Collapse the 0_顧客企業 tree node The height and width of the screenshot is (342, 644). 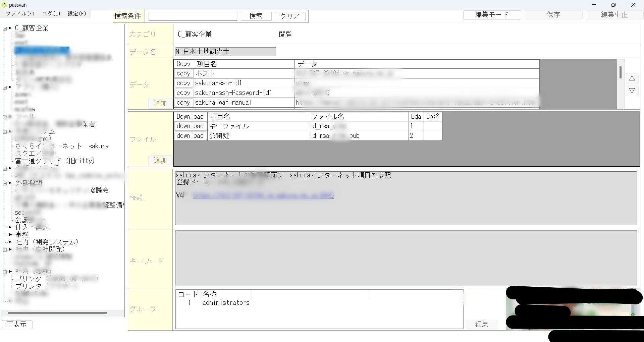(x=5, y=28)
